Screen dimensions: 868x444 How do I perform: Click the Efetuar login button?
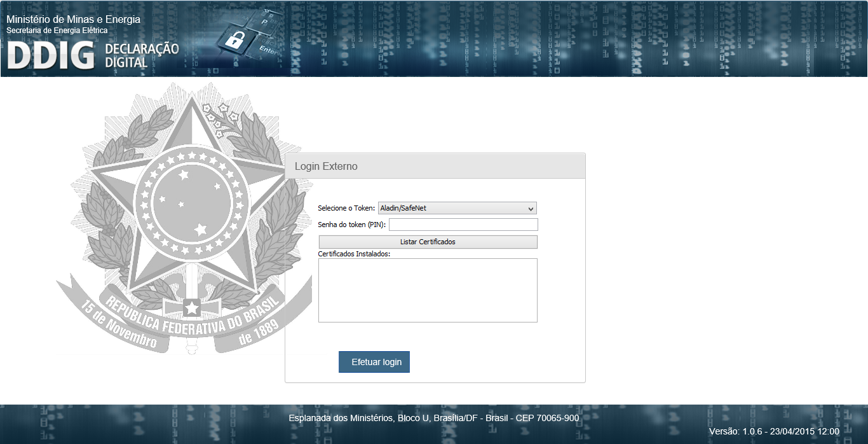click(x=374, y=362)
